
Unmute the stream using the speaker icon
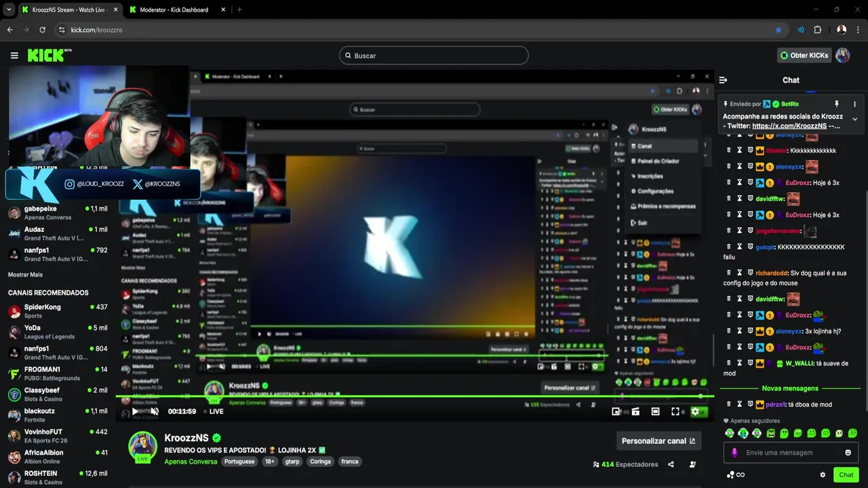155,411
